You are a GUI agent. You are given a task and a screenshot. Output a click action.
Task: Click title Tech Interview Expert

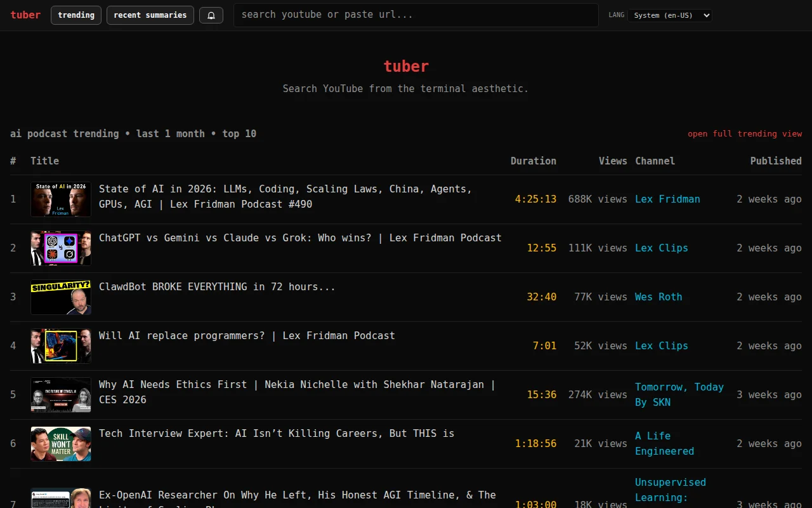277,433
